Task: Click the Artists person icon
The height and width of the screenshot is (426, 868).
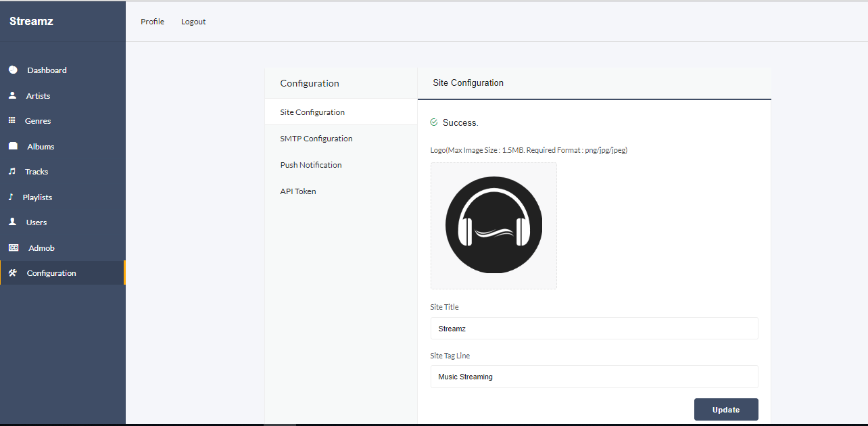Action: [12, 96]
